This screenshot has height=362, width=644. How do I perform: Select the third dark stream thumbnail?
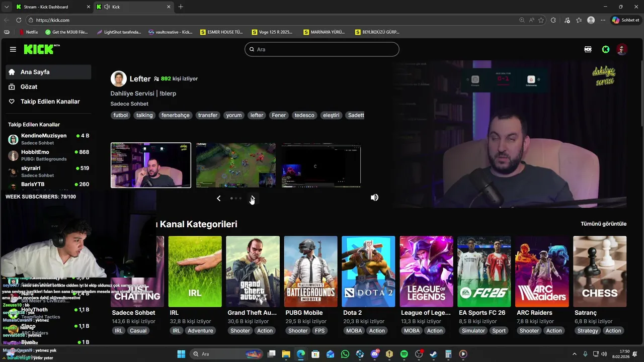coord(321,165)
